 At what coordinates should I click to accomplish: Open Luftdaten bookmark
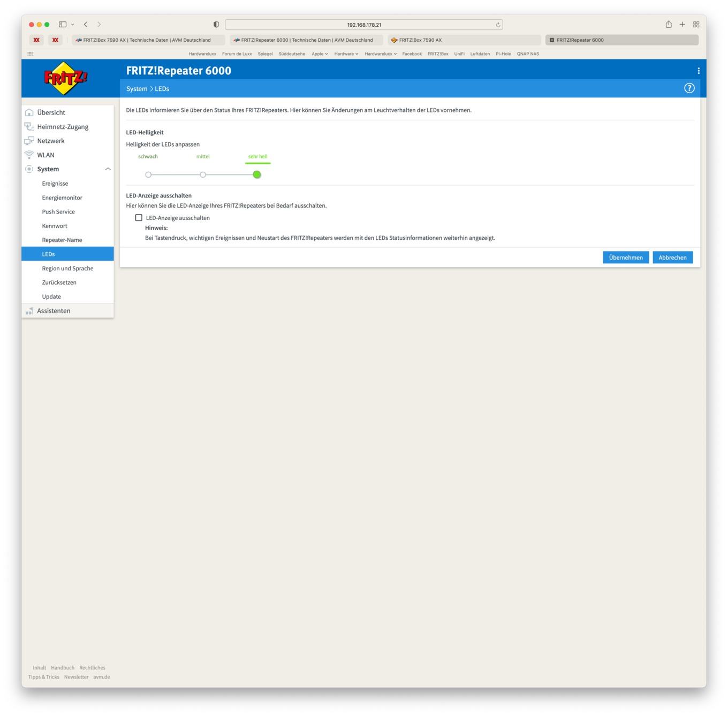tap(480, 54)
